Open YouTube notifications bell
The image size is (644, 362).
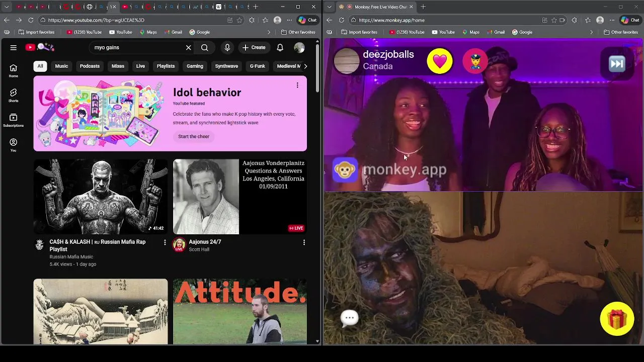280,47
